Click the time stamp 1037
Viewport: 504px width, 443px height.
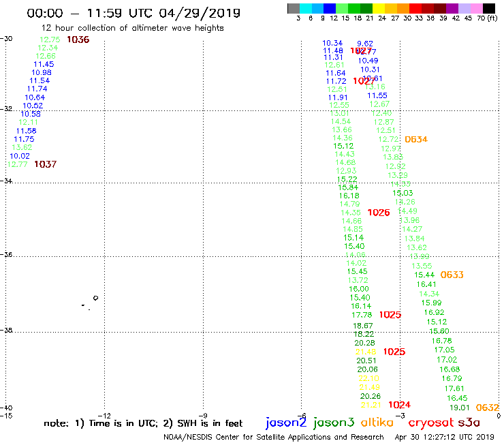(46, 164)
